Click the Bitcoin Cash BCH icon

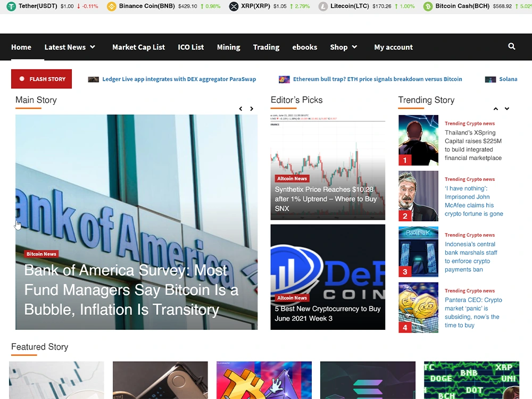428,6
